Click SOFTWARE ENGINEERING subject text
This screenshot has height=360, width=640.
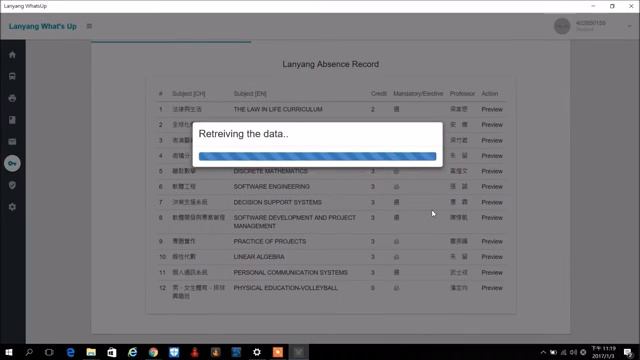point(271,187)
